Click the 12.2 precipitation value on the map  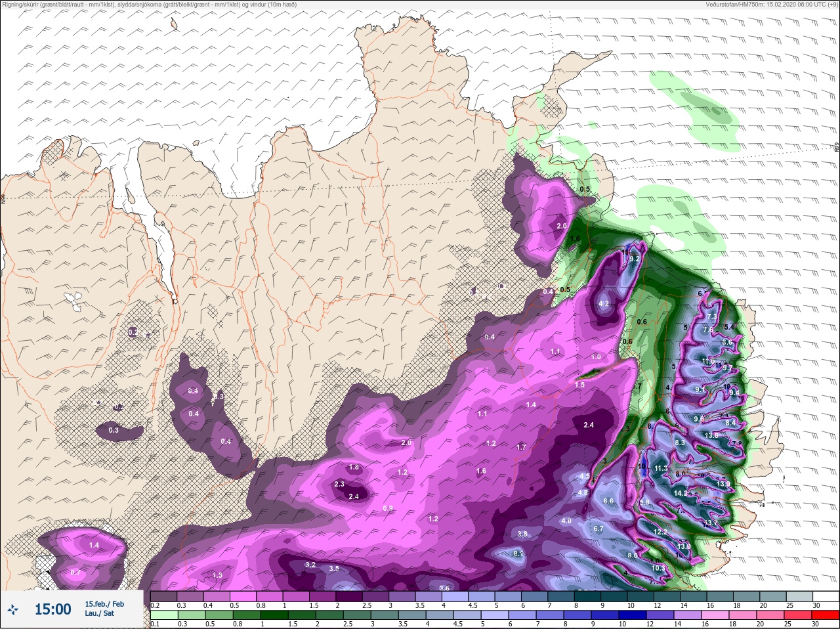[x=661, y=532]
